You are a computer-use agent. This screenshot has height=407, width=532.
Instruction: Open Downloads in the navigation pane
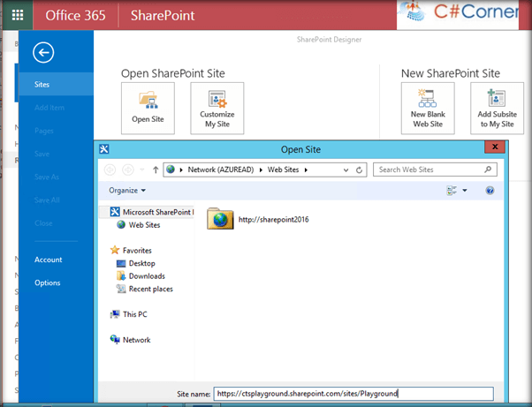point(141,276)
